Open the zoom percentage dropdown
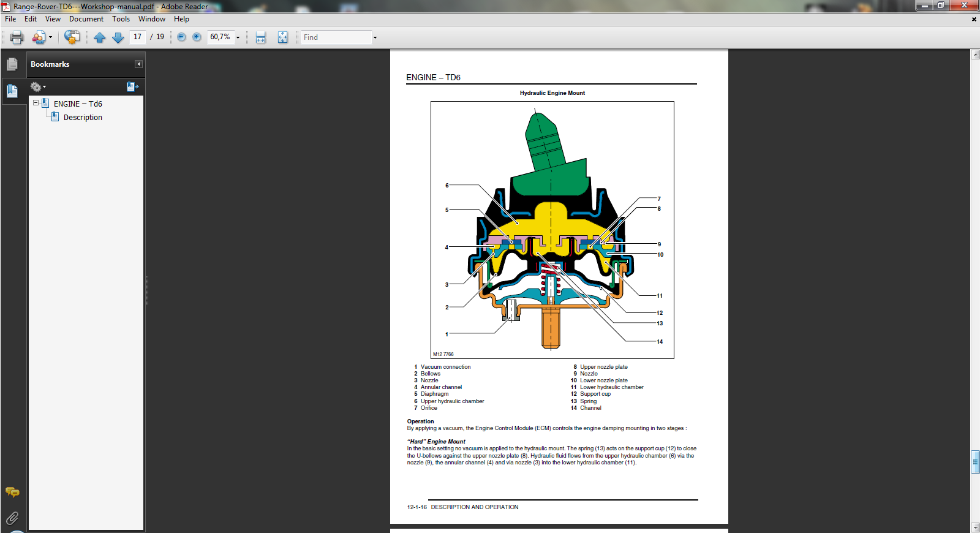Screen dimensions: 980x533 (x=238, y=37)
